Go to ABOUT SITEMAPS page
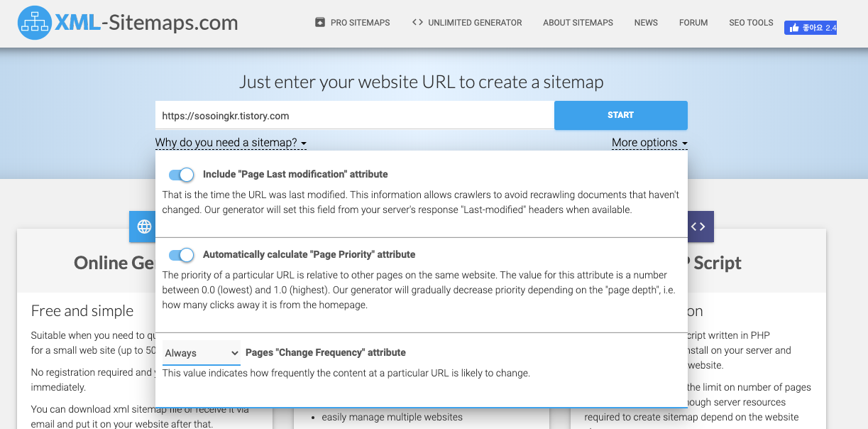The width and height of the screenshot is (868, 429). point(578,23)
